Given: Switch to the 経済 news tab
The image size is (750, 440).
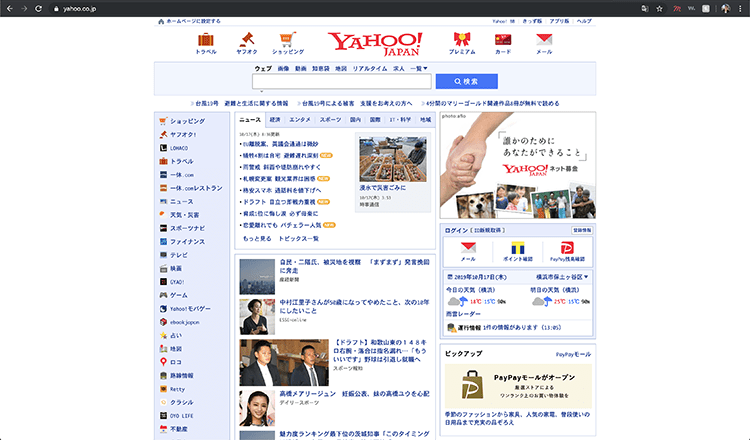Looking at the screenshot, I should pyautogui.click(x=275, y=119).
